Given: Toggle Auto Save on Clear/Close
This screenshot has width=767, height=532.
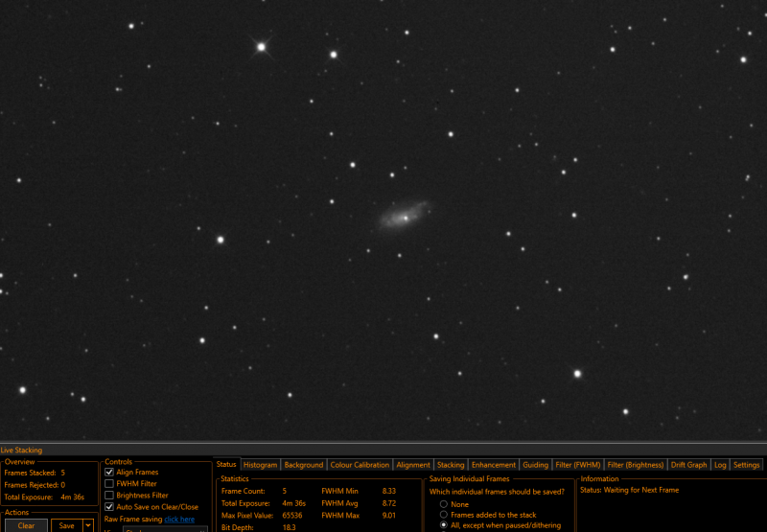Looking at the screenshot, I should coord(109,507).
